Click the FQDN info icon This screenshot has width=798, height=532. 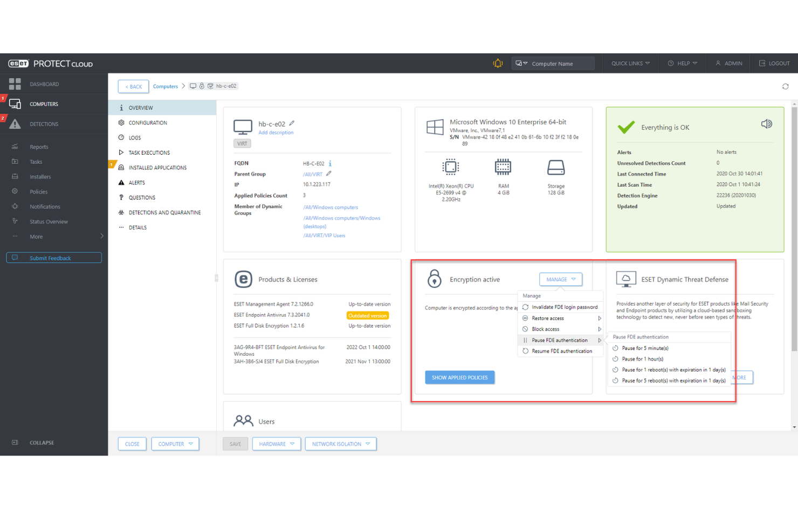click(329, 163)
